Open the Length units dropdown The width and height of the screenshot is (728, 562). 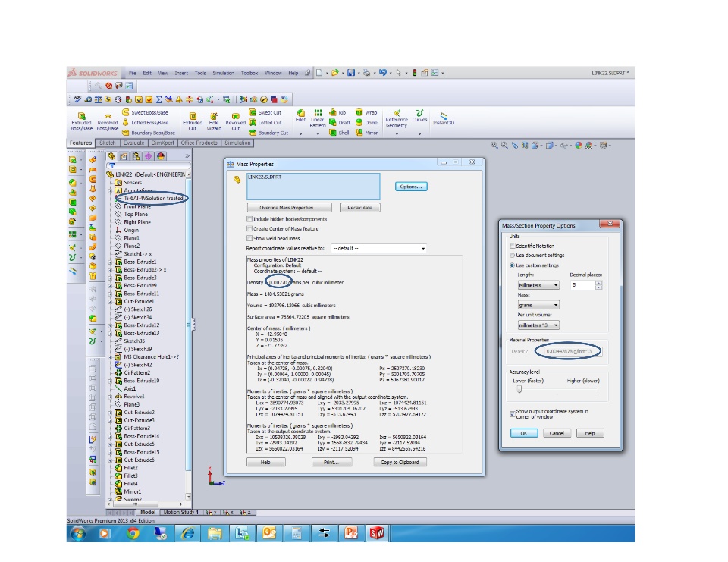pos(538,285)
